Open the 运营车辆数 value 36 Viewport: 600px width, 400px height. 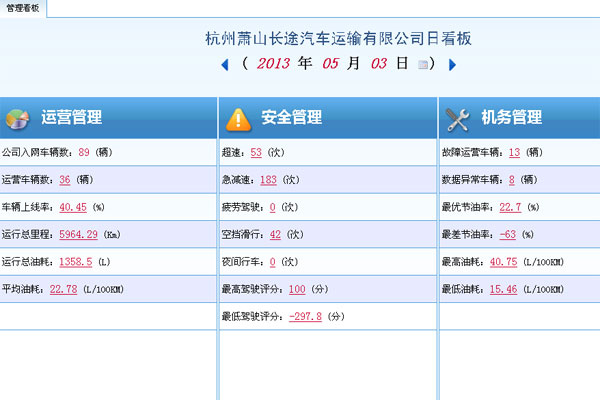pos(64,180)
